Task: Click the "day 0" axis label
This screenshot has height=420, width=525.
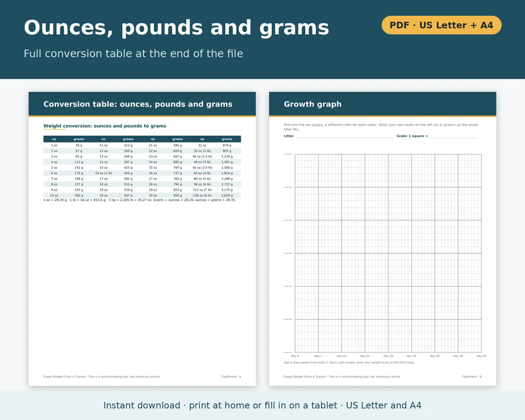Action: pyautogui.click(x=295, y=356)
